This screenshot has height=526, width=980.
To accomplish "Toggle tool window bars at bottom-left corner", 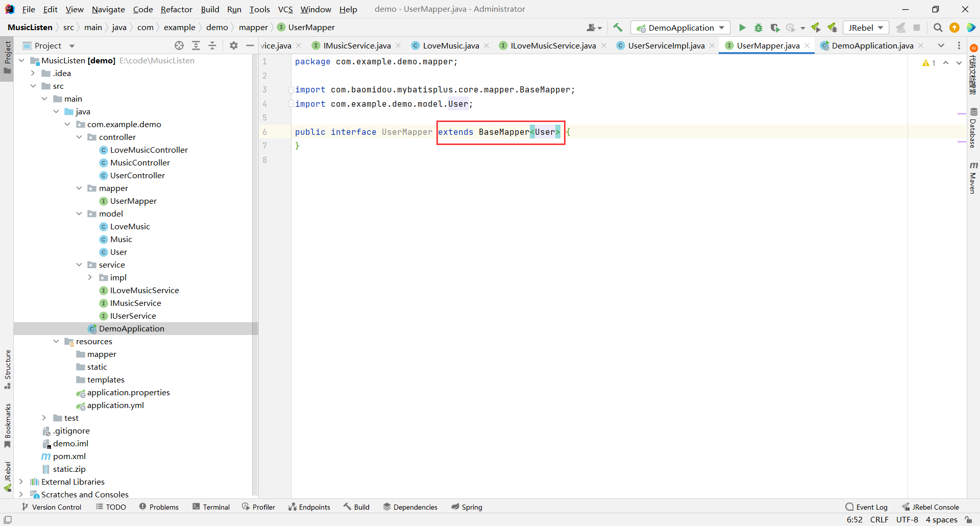I will [x=8, y=520].
